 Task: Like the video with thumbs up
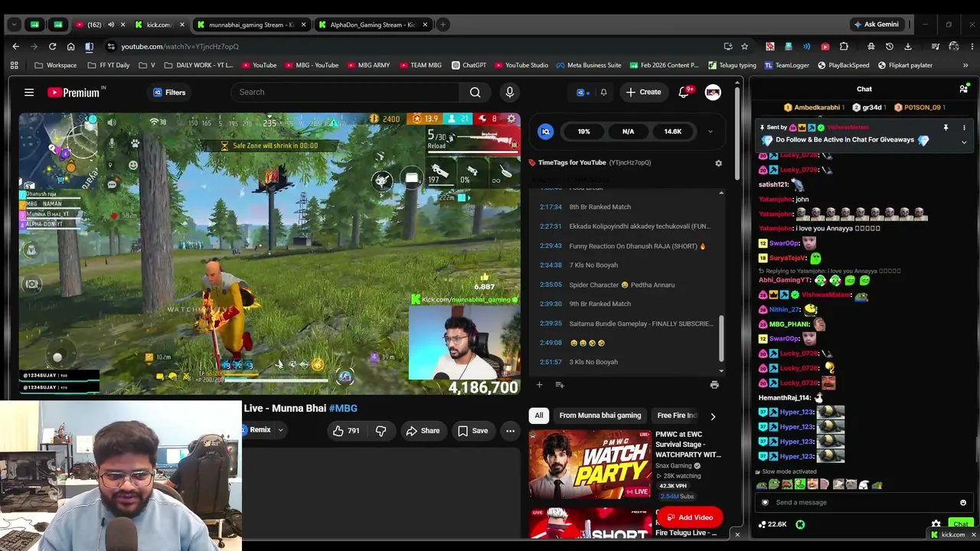(346, 431)
